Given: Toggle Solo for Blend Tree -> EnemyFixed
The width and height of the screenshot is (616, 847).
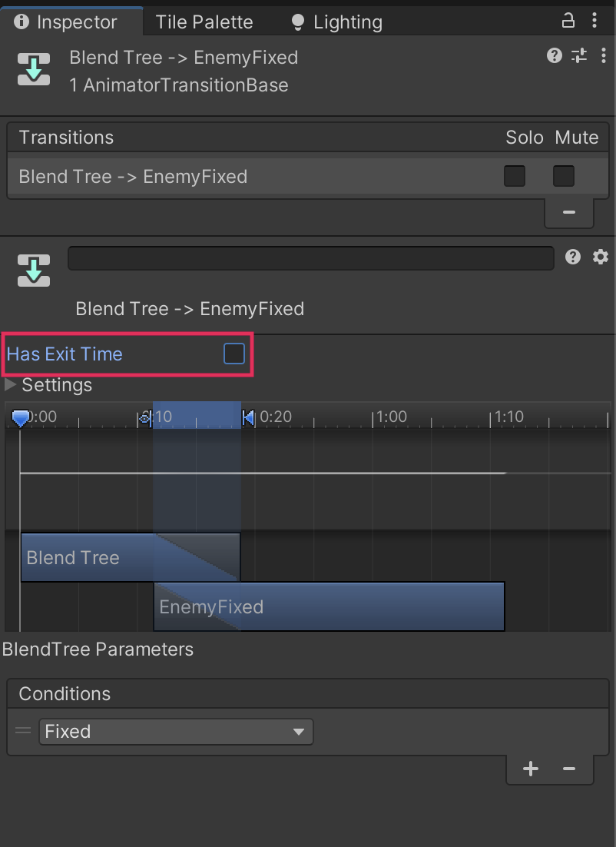Looking at the screenshot, I should click(515, 177).
